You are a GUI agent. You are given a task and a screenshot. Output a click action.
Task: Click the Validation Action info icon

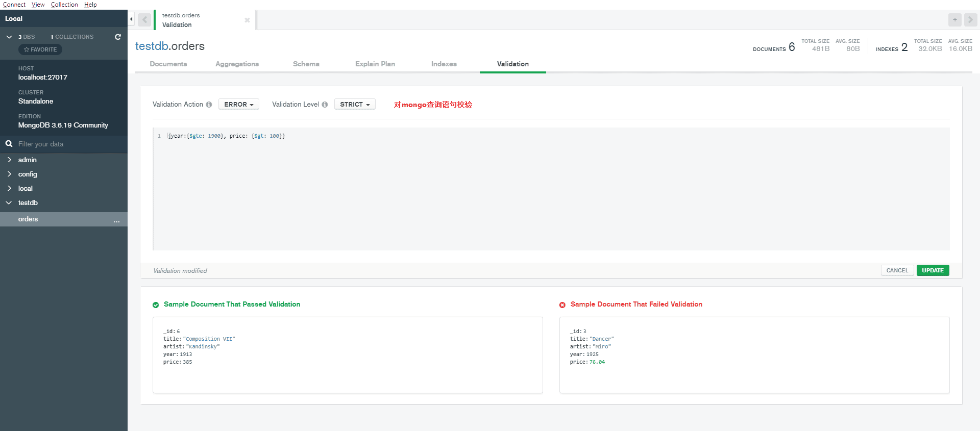click(209, 105)
